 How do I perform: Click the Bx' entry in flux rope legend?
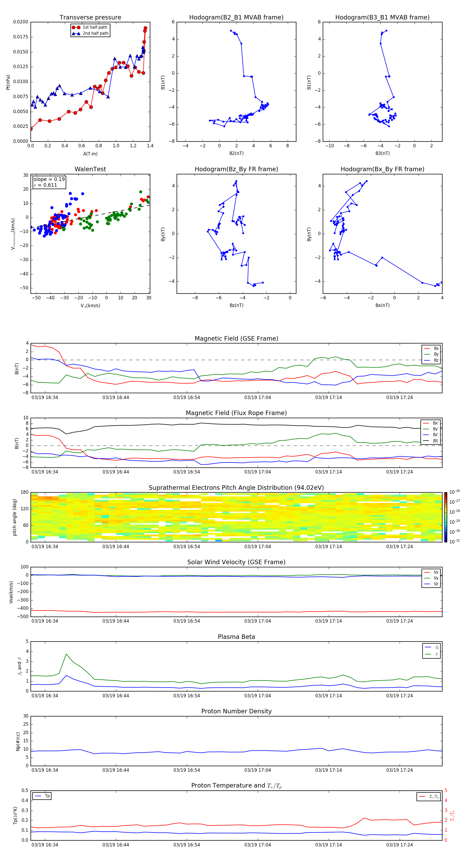[431, 423]
